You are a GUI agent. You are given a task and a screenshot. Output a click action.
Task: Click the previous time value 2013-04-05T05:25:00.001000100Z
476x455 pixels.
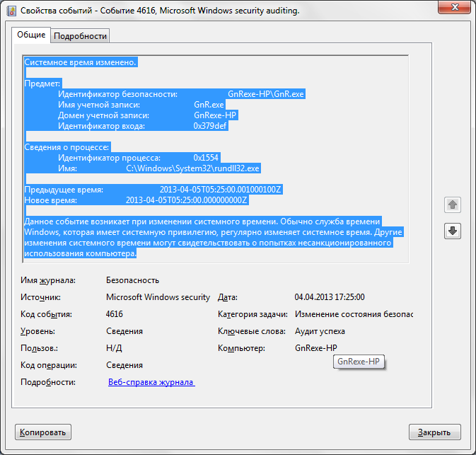pyautogui.click(x=221, y=190)
